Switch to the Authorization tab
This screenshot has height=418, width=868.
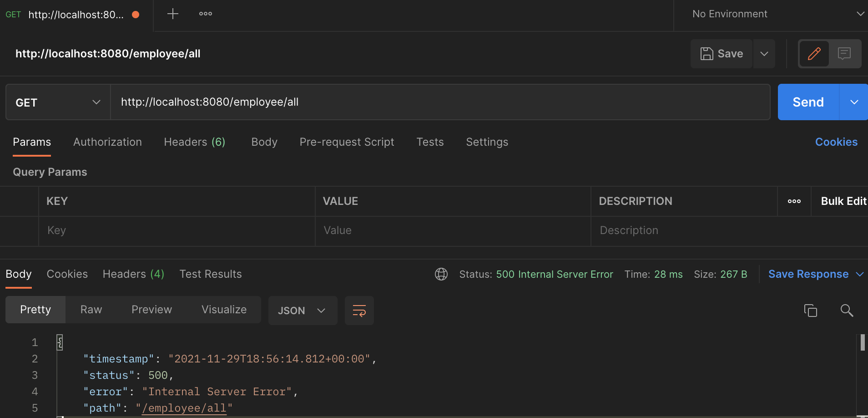pos(107,142)
